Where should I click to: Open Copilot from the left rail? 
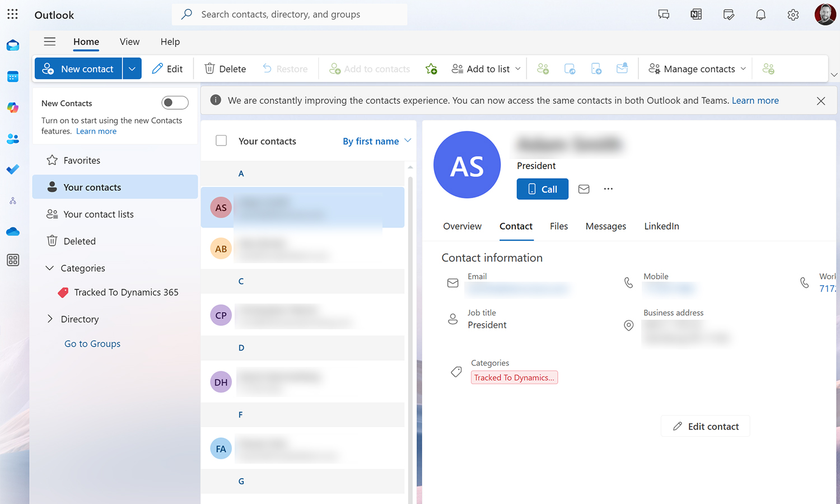13,108
